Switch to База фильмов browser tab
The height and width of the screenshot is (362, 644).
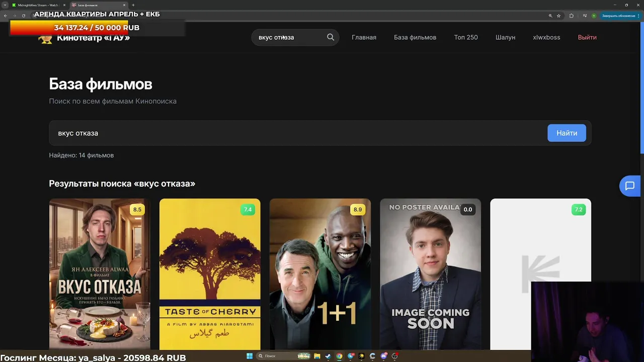point(98,5)
